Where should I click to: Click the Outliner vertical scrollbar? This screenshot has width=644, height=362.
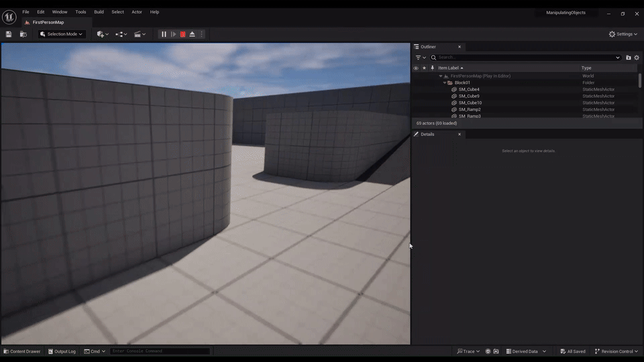pos(639,80)
